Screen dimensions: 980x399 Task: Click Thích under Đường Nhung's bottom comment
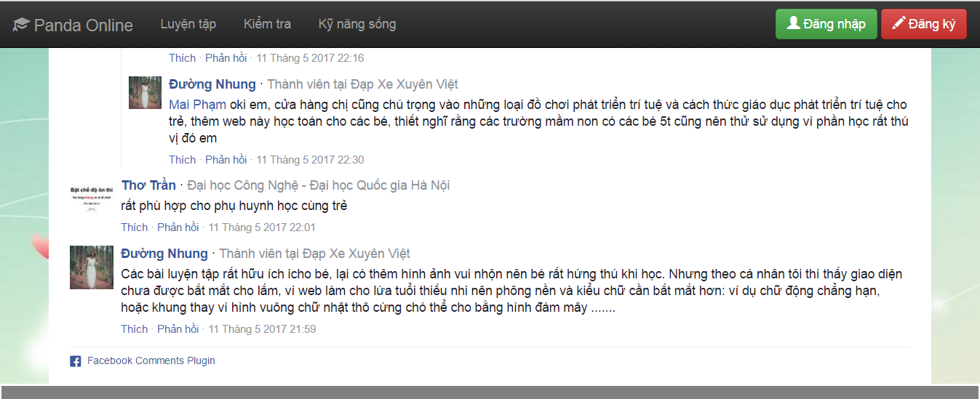(x=134, y=329)
